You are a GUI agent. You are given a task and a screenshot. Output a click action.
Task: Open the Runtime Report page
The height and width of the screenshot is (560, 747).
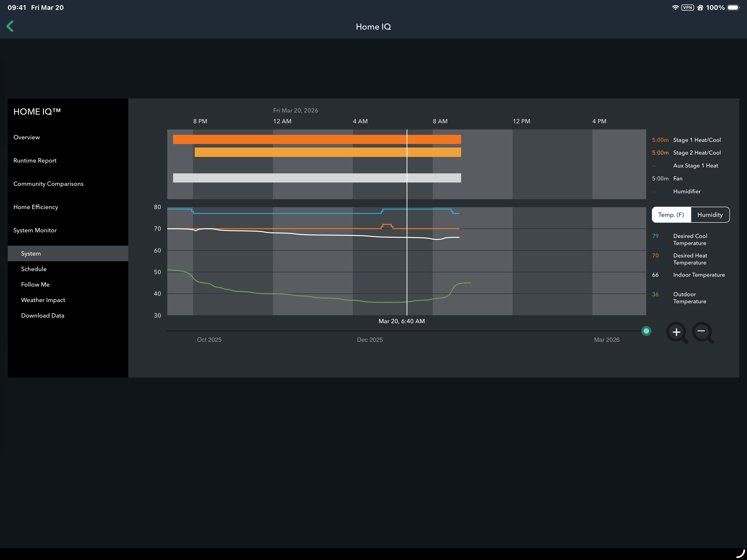[35, 160]
